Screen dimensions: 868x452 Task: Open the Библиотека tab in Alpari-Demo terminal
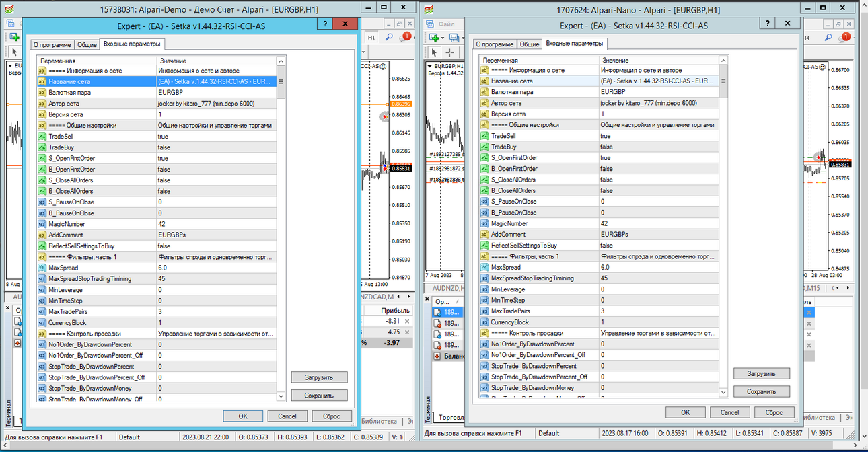click(x=379, y=420)
